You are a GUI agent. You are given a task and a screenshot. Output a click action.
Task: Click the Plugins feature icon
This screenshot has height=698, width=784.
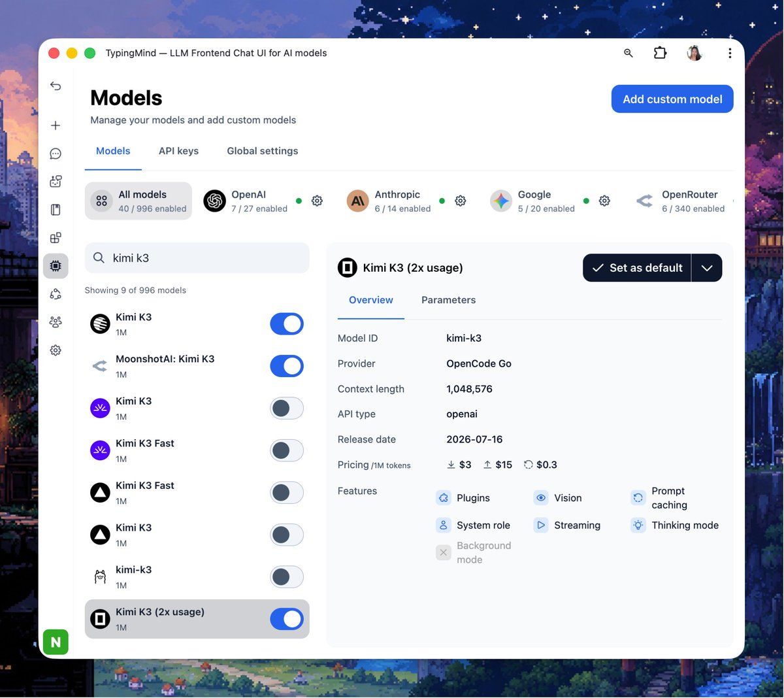click(444, 498)
